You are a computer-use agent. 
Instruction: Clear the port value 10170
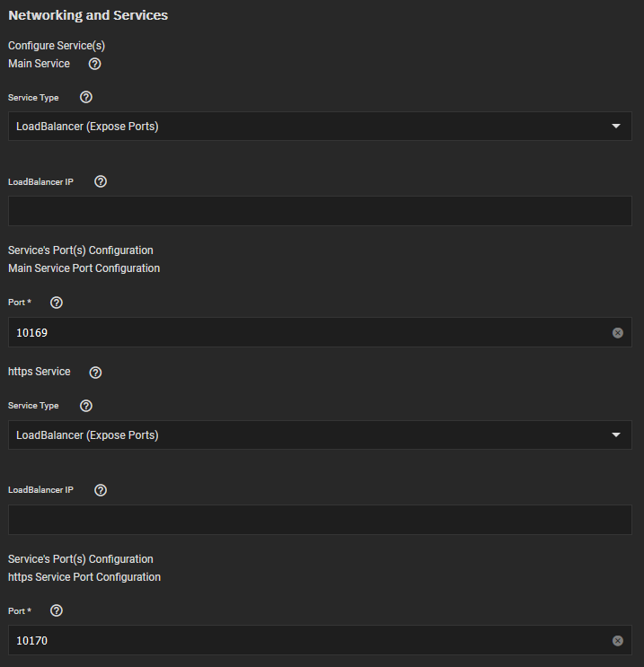coord(618,641)
